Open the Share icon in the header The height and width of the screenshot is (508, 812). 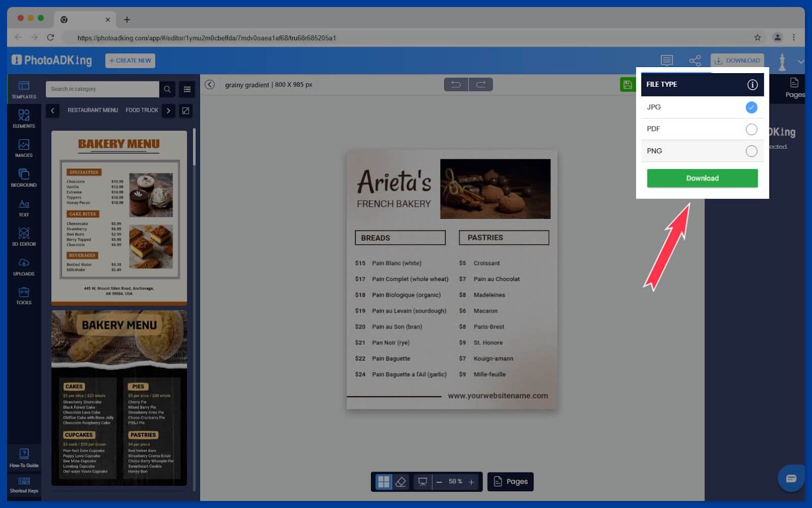tap(695, 60)
